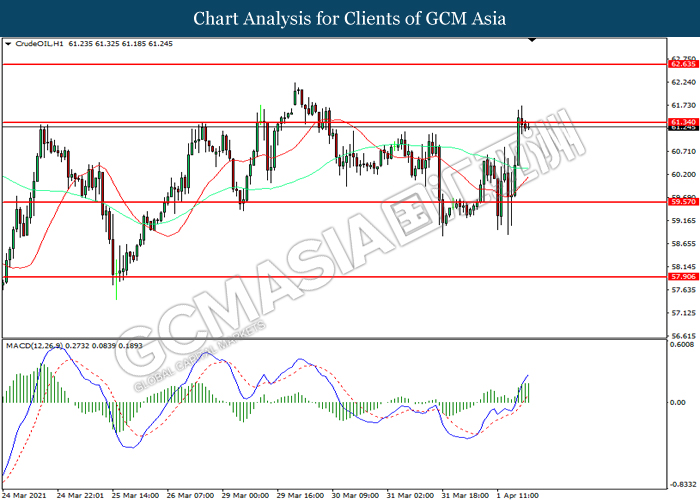Click the 58.655 price axis value
Screen dimensions: 700x500
point(683,244)
